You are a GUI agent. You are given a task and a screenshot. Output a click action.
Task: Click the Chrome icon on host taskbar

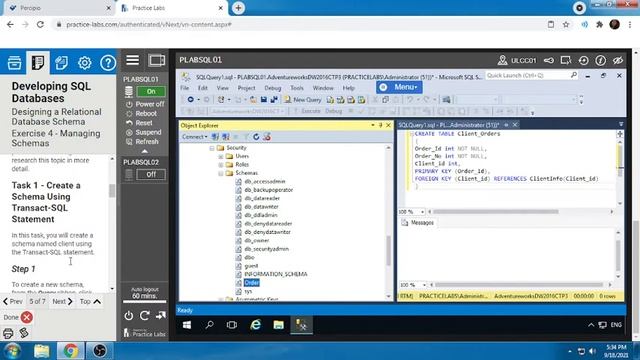[x=71, y=351]
